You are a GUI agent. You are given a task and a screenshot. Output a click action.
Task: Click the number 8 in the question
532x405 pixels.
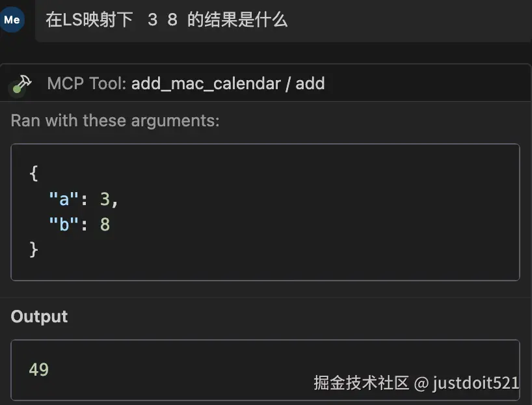pos(172,20)
